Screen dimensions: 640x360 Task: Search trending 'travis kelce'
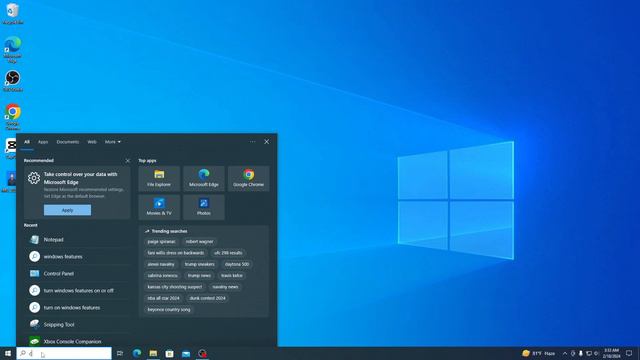click(232, 276)
